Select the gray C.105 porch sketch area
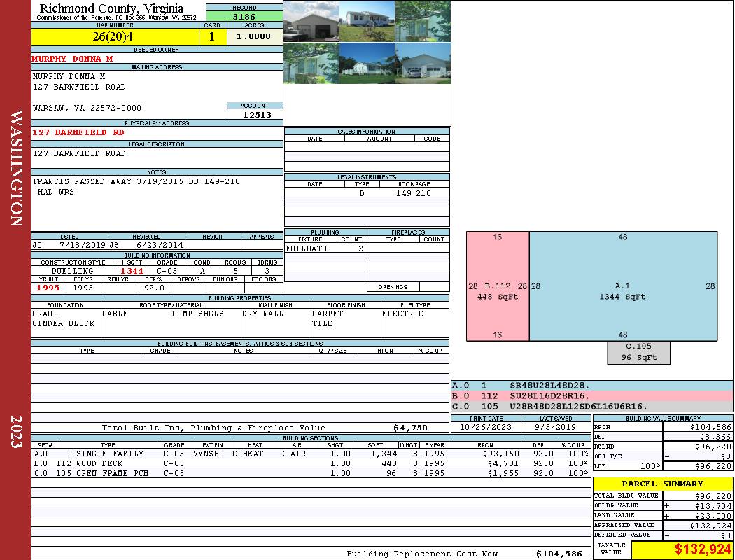 point(639,352)
